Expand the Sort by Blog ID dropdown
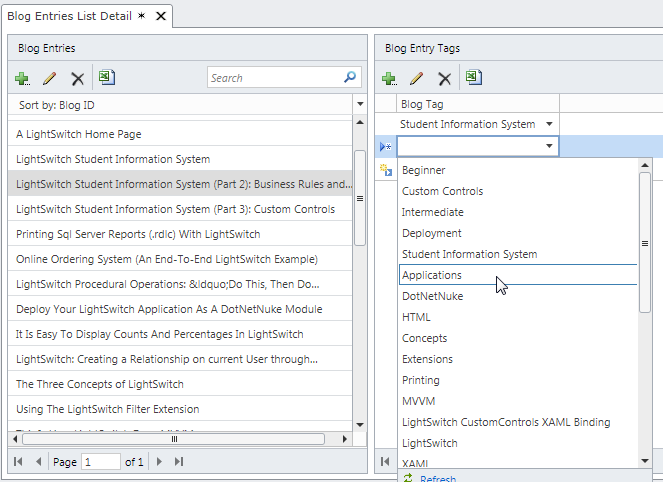 (359, 104)
